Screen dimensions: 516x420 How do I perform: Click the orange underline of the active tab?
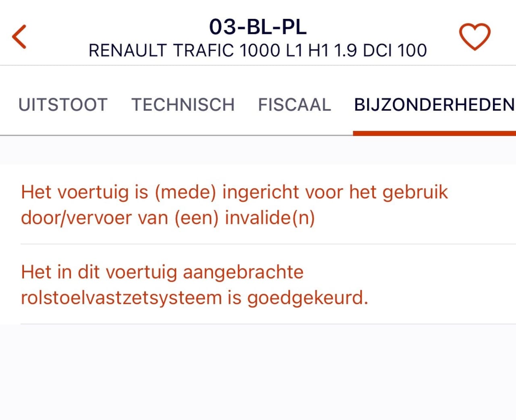[x=434, y=133]
